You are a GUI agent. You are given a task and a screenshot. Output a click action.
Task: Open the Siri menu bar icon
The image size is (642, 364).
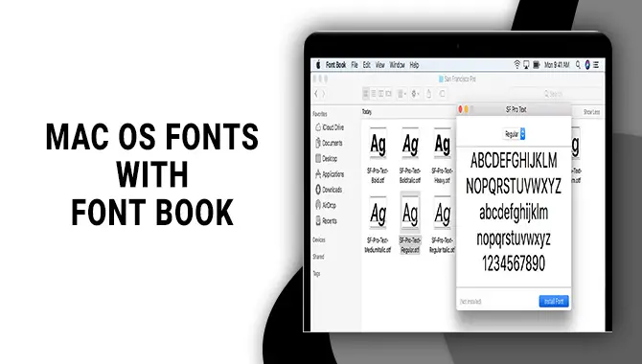(x=587, y=65)
